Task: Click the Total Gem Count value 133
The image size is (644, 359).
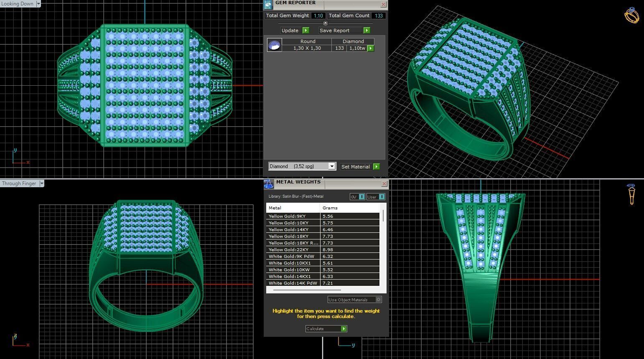Action: coord(379,15)
